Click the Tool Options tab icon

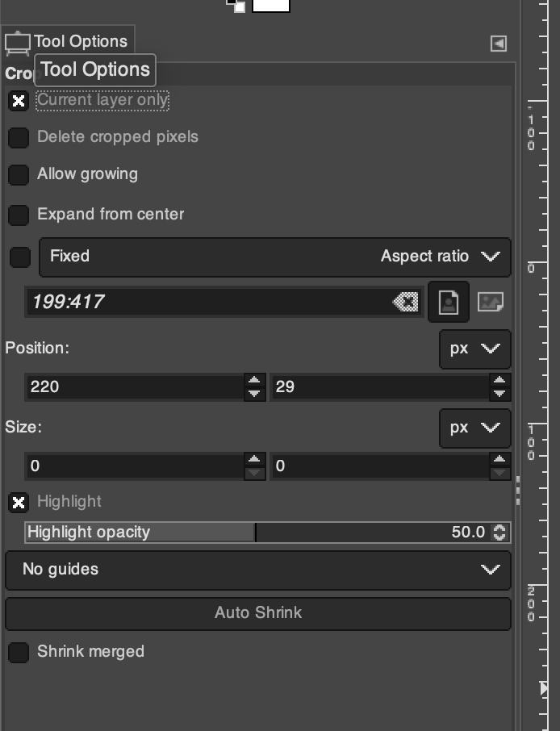18,42
